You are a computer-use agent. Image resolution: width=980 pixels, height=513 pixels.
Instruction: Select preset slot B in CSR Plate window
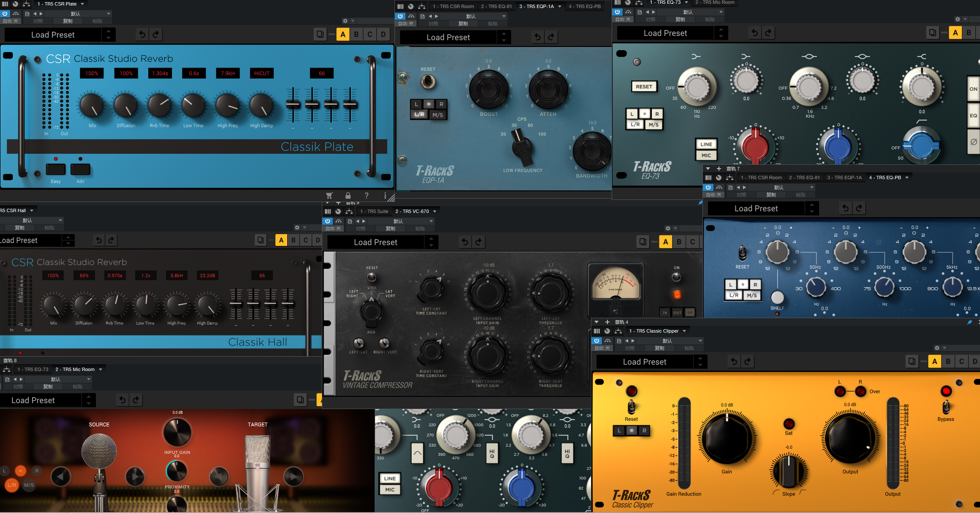[x=357, y=35]
